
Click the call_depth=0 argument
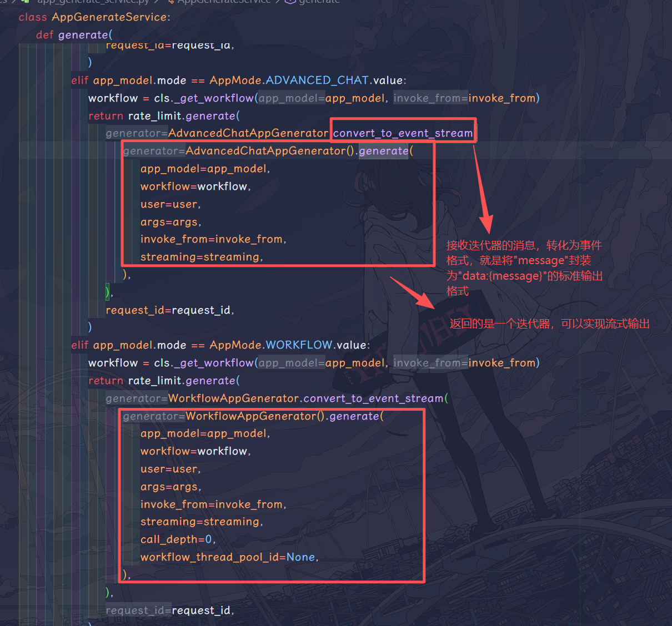[x=177, y=539]
